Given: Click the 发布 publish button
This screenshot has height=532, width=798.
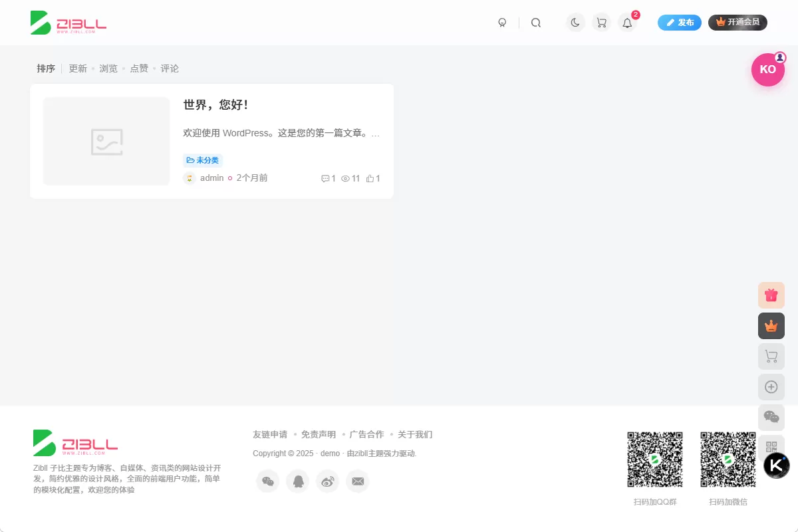Looking at the screenshot, I should pyautogui.click(x=679, y=22).
